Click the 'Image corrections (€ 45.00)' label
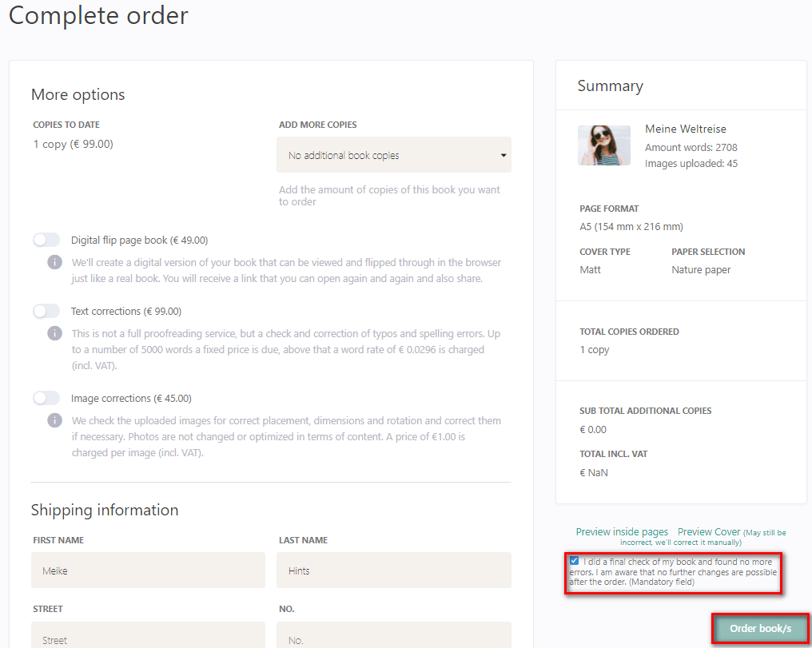 (x=132, y=398)
